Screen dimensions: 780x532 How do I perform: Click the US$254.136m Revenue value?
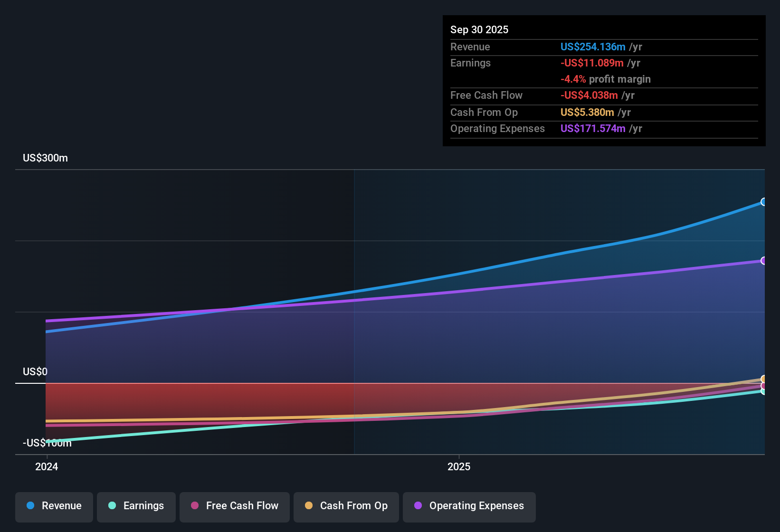point(592,47)
